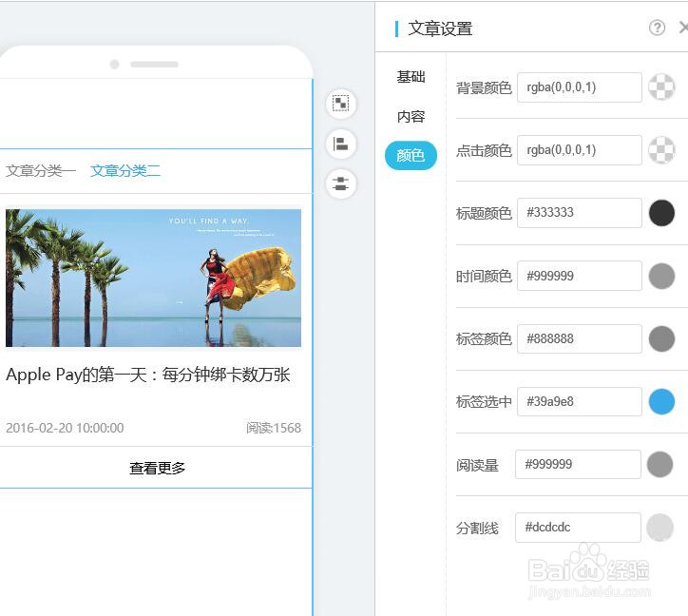Image resolution: width=688 pixels, height=616 pixels.
Task: Open the 时间颜色 gray swatch
Action: point(661,277)
